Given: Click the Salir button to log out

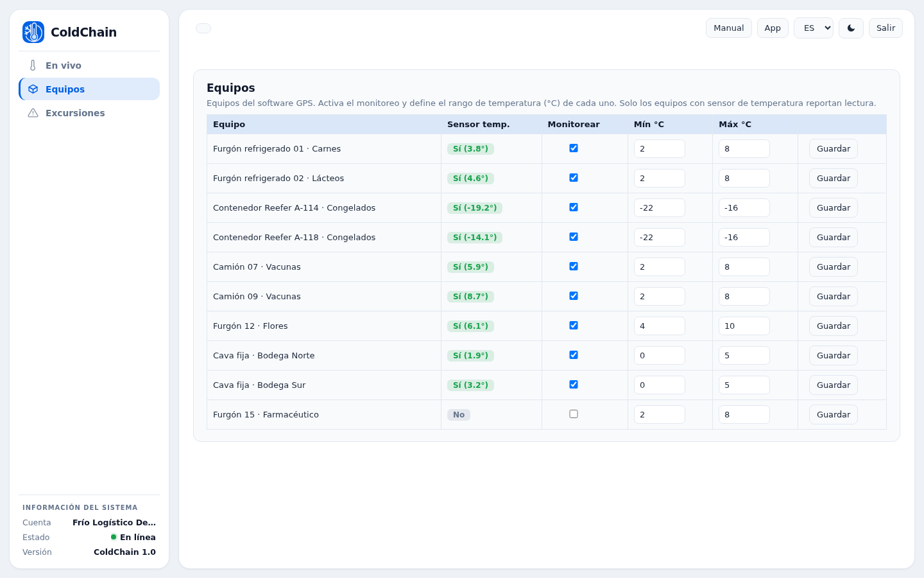Looking at the screenshot, I should (886, 28).
